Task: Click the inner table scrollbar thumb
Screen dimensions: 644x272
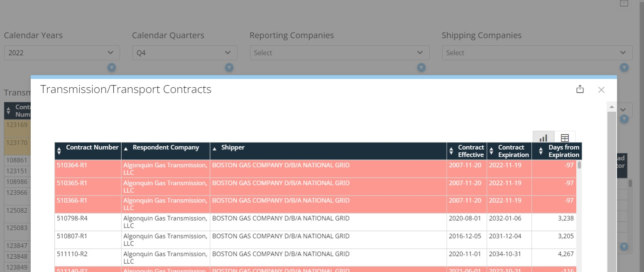Action: pos(579,165)
